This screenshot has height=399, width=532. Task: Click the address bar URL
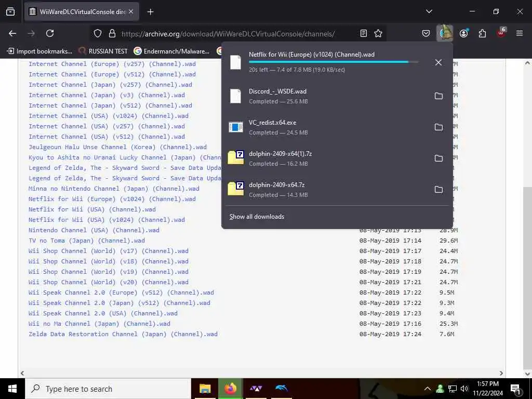point(228,34)
